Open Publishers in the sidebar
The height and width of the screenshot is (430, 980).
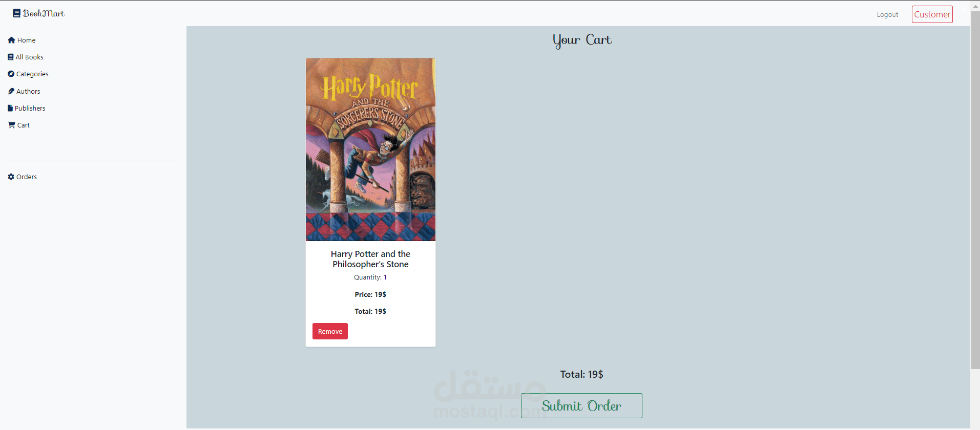coord(30,108)
